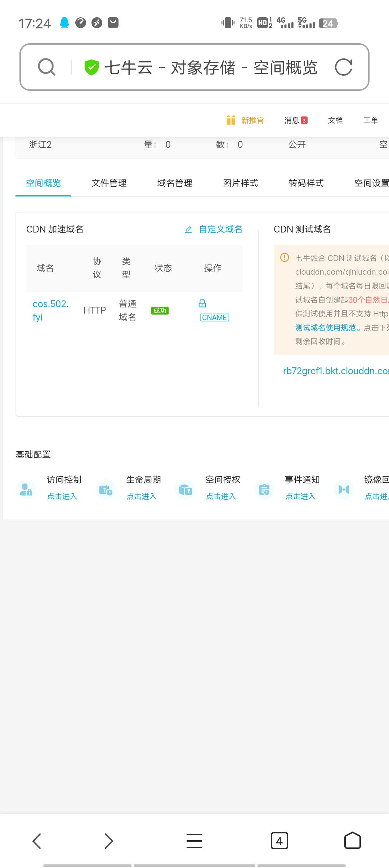Tap the battery indicator showing 24
Image resolution: width=389 pixels, height=868 pixels.
click(328, 23)
